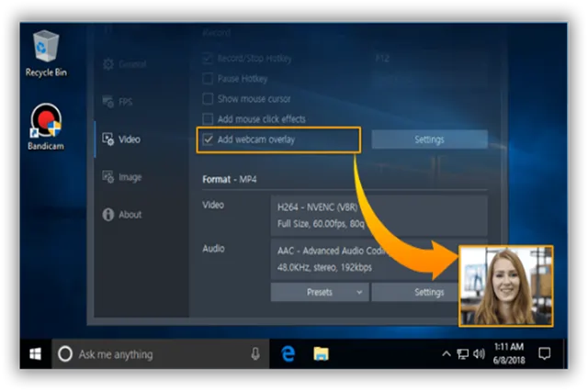Click the AAC audio codec text

(x=333, y=251)
